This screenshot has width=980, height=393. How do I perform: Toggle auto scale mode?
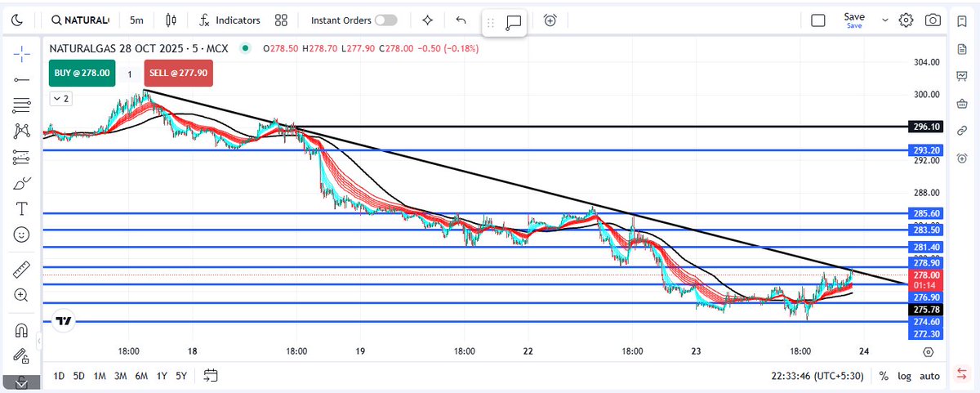tap(929, 376)
